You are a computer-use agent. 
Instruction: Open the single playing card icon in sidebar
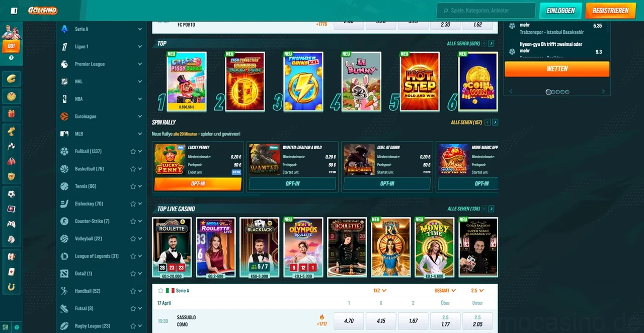click(11, 272)
